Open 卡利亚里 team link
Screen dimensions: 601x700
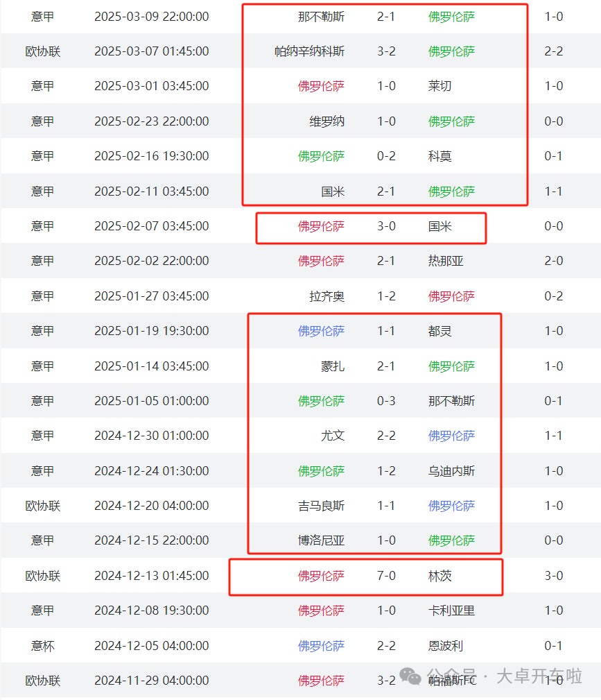[451, 611]
